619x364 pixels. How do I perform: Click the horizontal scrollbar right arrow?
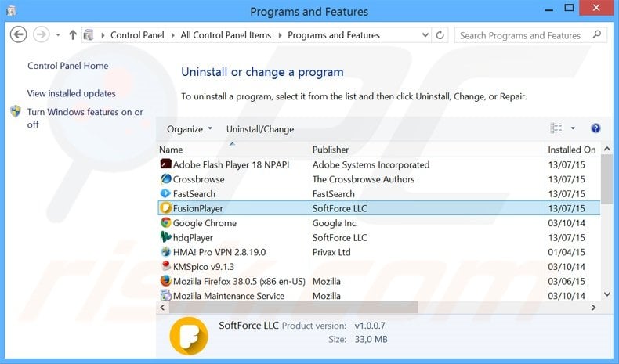tap(593, 307)
